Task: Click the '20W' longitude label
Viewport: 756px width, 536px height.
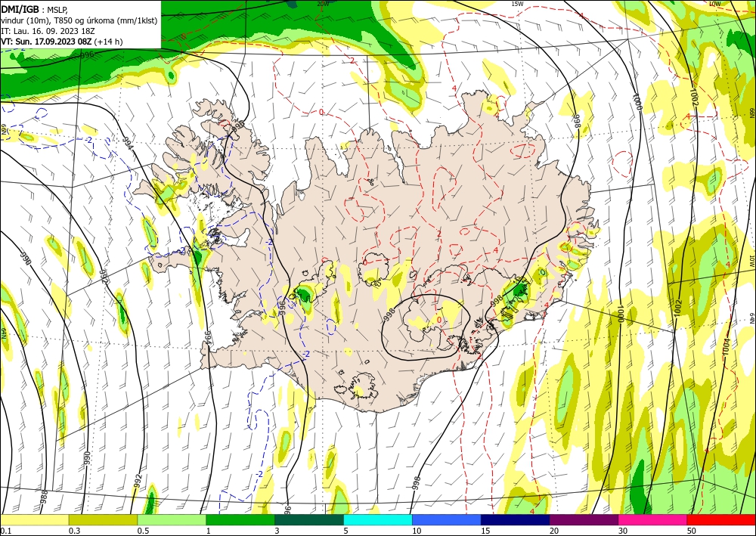Action: coord(323,4)
